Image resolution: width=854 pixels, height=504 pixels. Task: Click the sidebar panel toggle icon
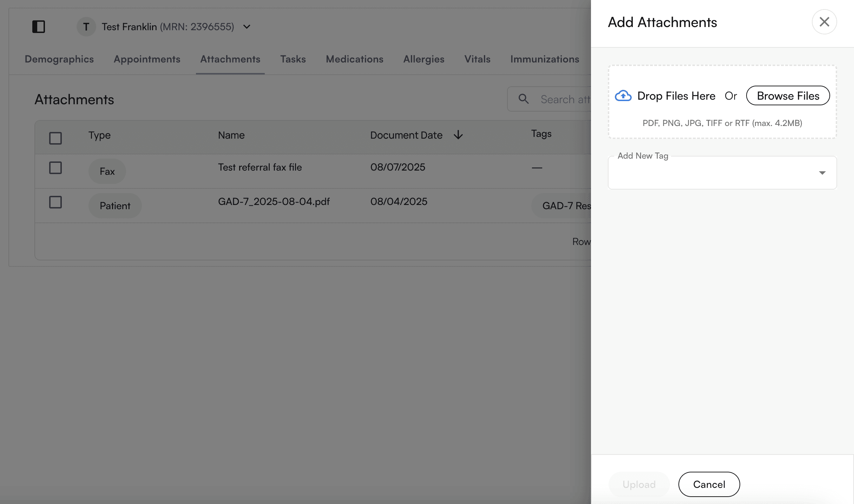[x=39, y=27]
